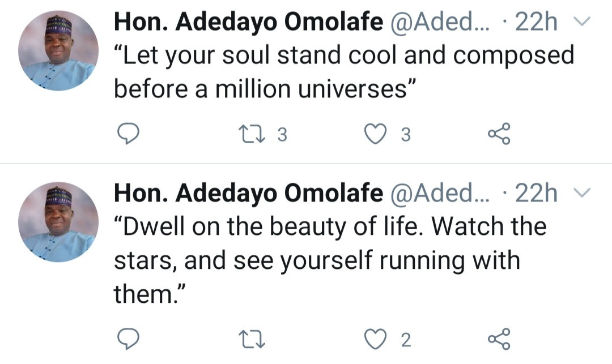Share the "Let your soul" tweet

click(499, 134)
